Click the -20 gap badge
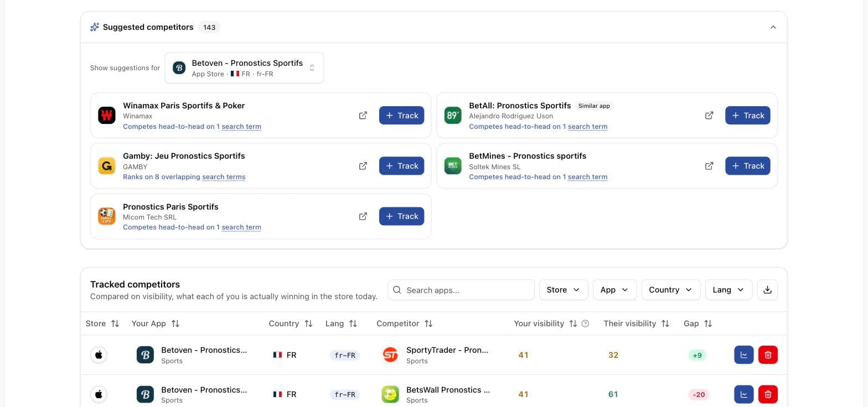Screen dimensions: 868x407 click(x=699, y=395)
